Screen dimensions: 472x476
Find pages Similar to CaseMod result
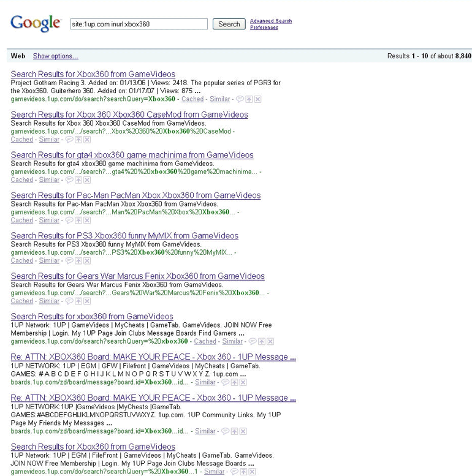tap(49, 139)
